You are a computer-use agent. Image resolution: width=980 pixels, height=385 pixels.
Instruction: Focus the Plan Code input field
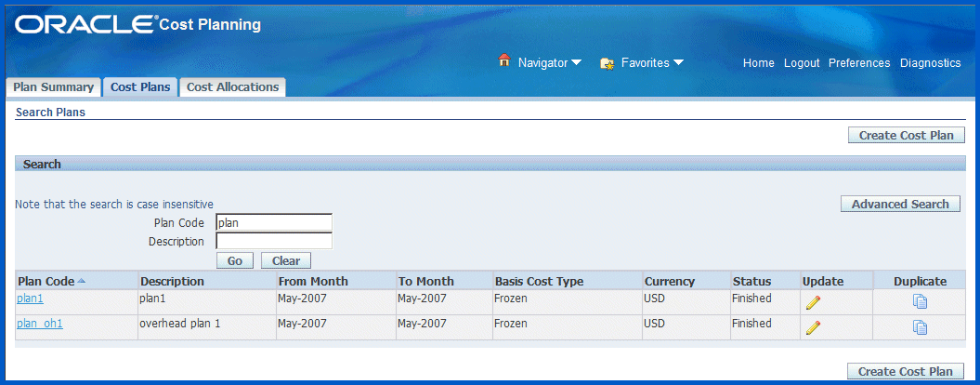coord(274,222)
